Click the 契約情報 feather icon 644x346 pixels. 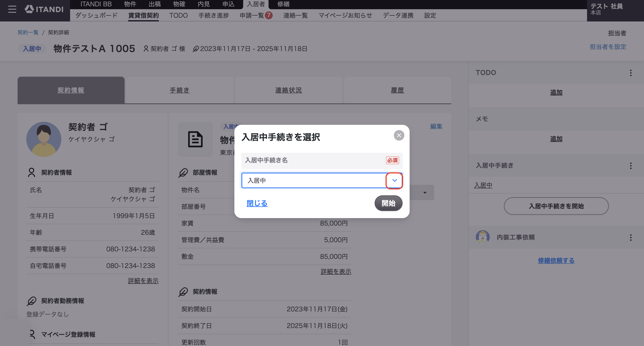(183, 291)
